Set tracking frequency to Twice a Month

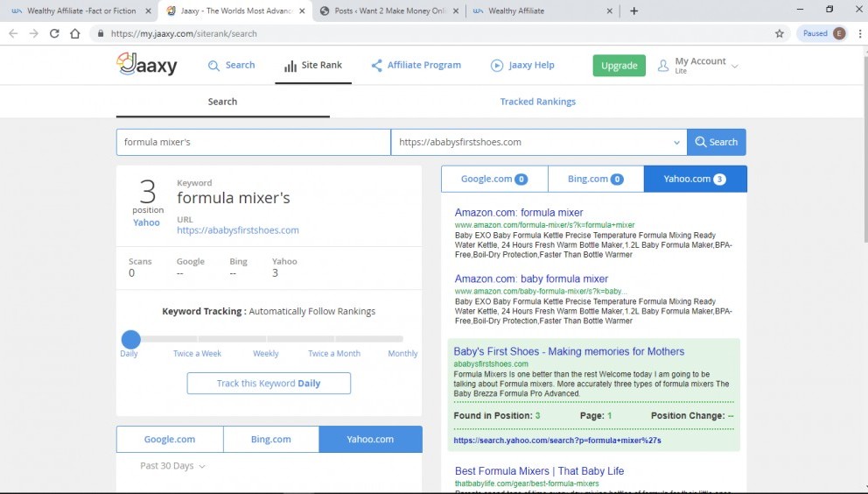pos(333,353)
